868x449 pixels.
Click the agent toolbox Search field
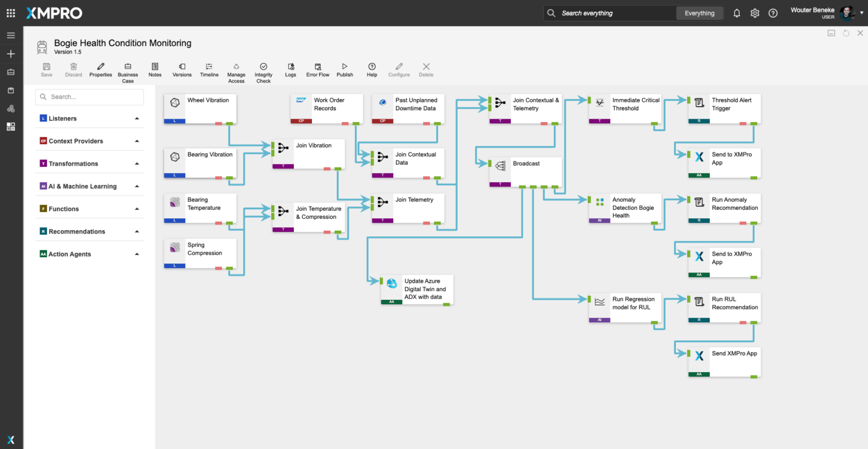90,97
